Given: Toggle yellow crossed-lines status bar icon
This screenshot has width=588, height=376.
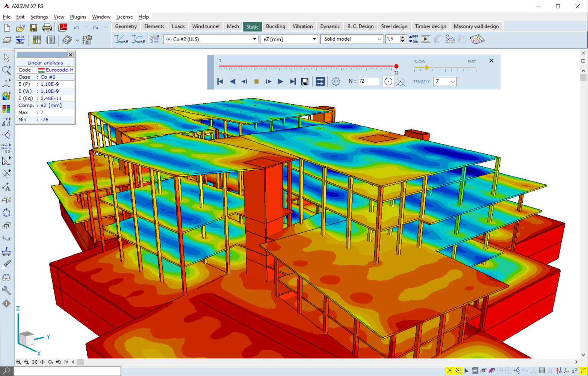Looking at the screenshot, I should (450, 371).
